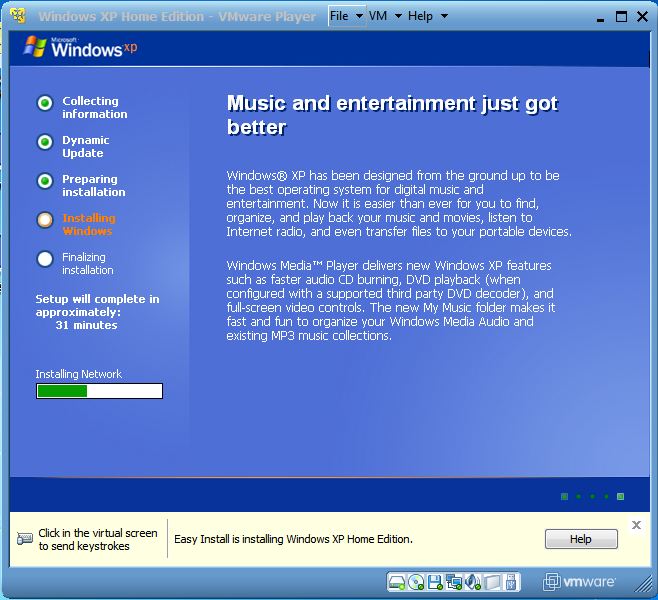Click the sound card device icon
658x600 pixels.
pyautogui.click(x=473, y=582)
